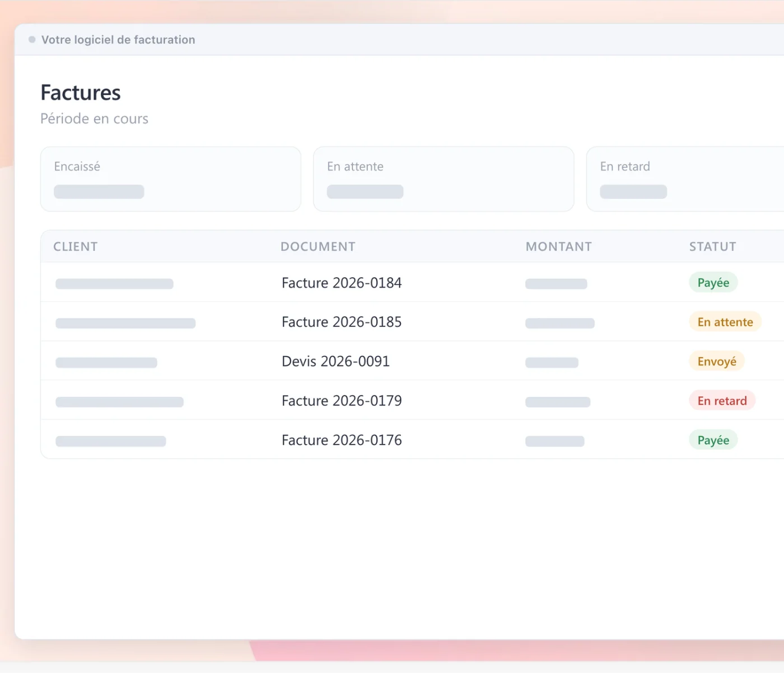Sort by the DOCUMENT column header
This screenshot has width=784, height=673.
(x=318, y=246)
